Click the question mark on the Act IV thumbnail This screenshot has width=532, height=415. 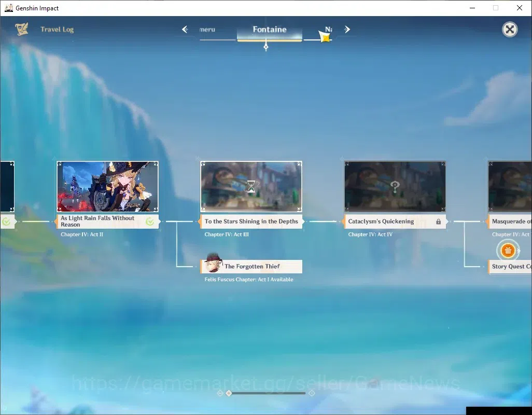point(395,186)
